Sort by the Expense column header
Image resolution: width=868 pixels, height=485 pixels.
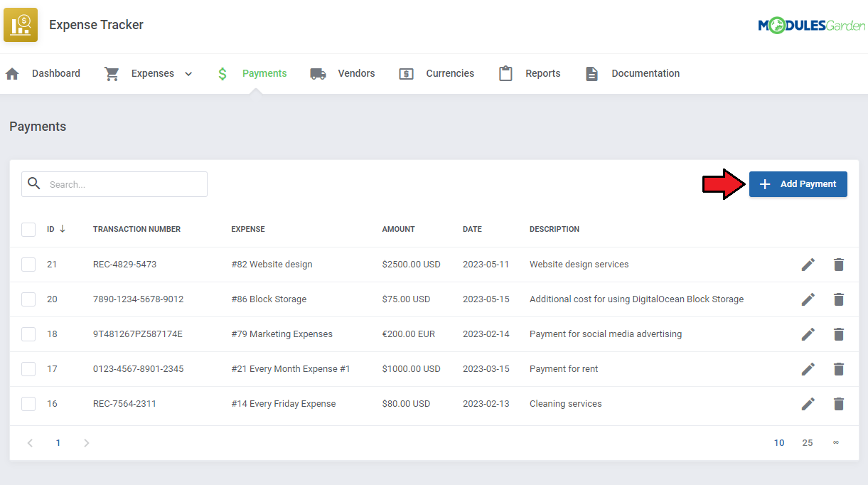[x=248, y=229]
